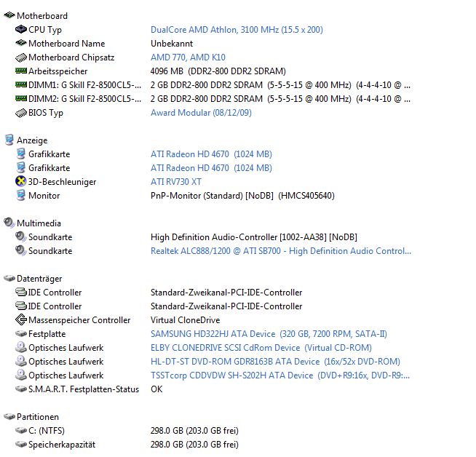Click the BIOS Typ chip icon
Image resolution: width=476 pixels, height=457 pixels.
coord(20,113)
